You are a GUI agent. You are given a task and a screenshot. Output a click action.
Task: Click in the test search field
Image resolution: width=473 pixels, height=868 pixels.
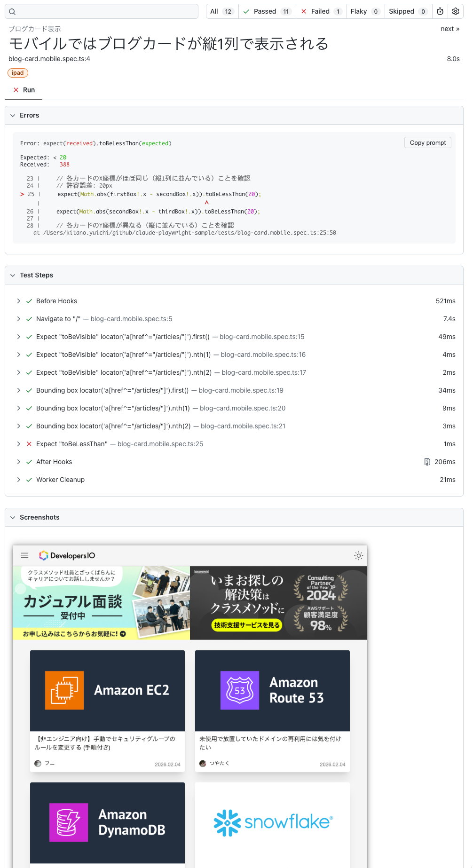click(102, 11)
